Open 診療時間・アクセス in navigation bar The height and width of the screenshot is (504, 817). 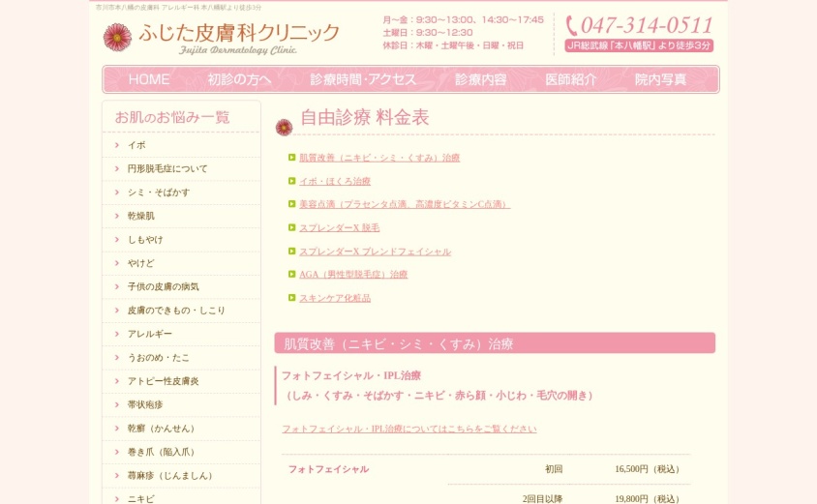(x=363, y=79)
